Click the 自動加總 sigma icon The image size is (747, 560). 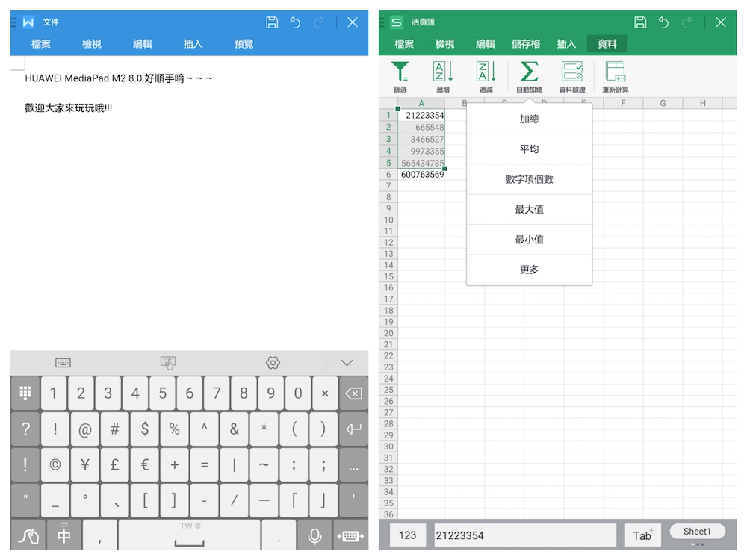[529, 73]
